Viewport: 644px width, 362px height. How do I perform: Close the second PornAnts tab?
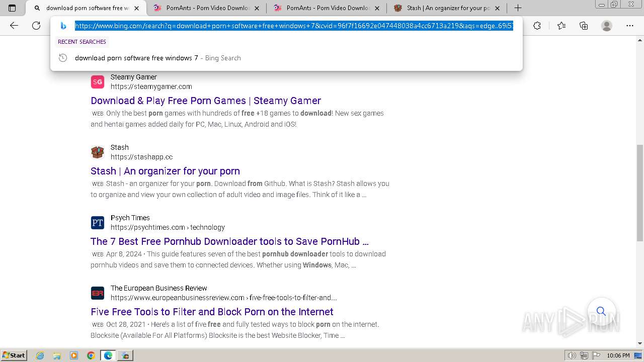(377, 8)
